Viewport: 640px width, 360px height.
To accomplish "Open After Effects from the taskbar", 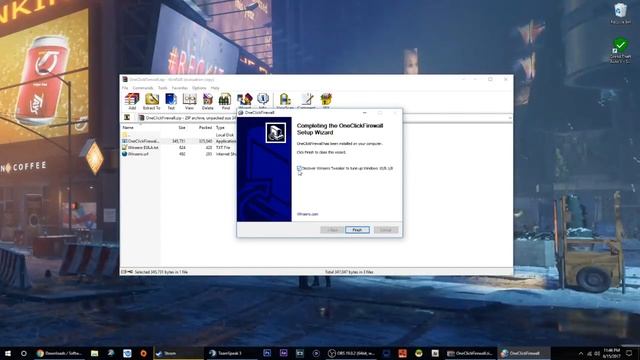I will (283, 353).
